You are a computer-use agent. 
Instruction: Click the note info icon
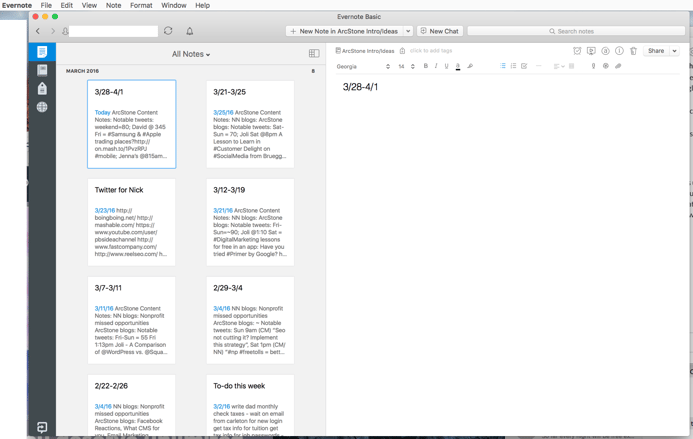[619, 51]
